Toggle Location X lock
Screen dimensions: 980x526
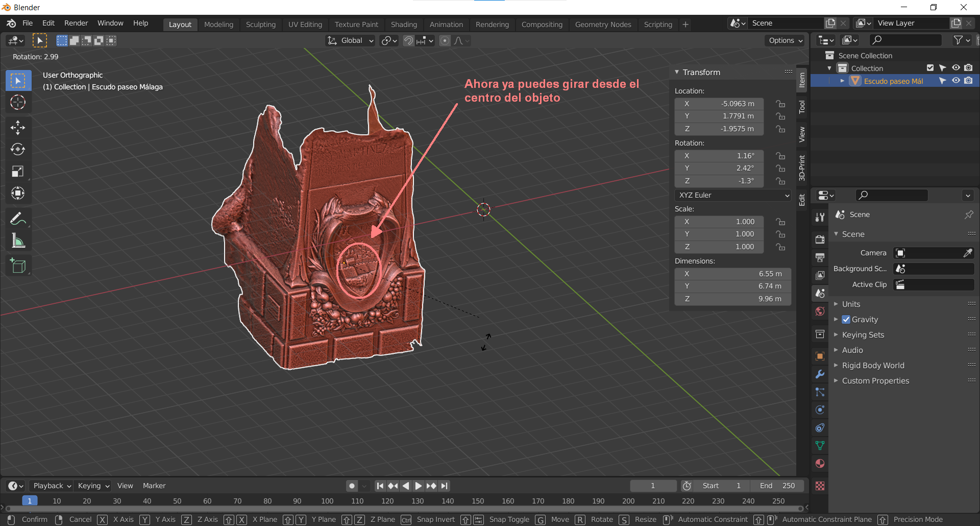(x=780, y=104)
